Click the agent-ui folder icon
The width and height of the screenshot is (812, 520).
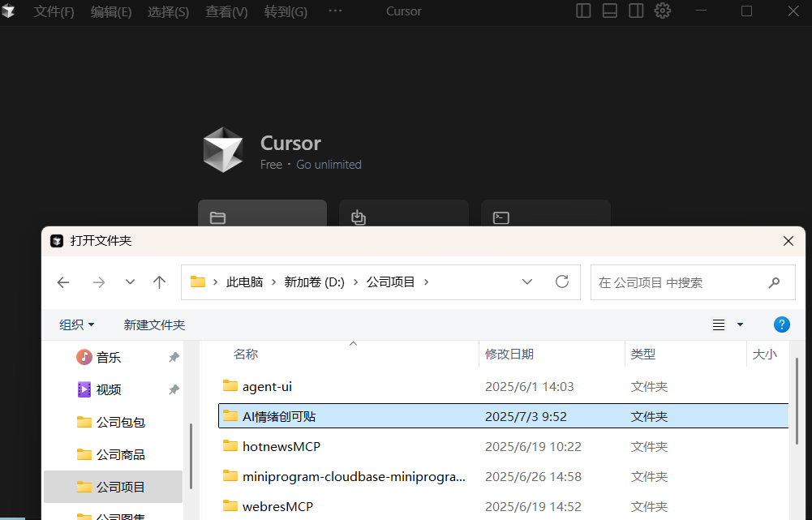click(x=230, y=386)
